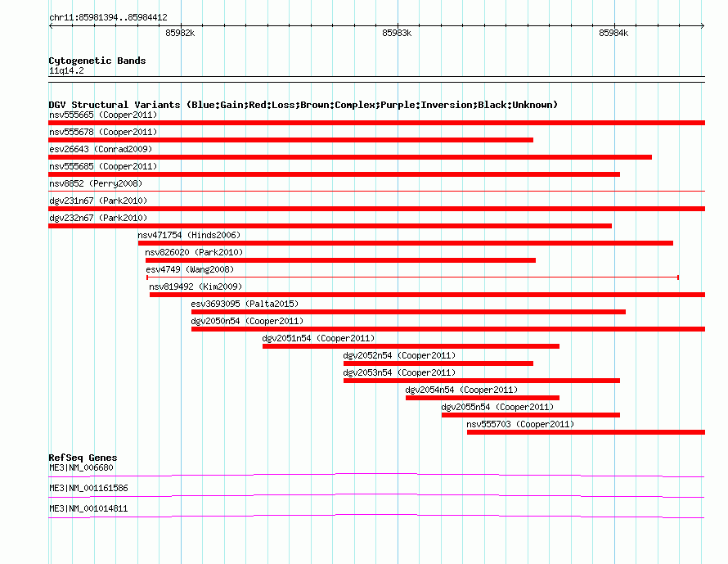Screen dimensions: 728x564
Task: Click the dgv232n67 (Park2010) label
Action: (98, 218)
